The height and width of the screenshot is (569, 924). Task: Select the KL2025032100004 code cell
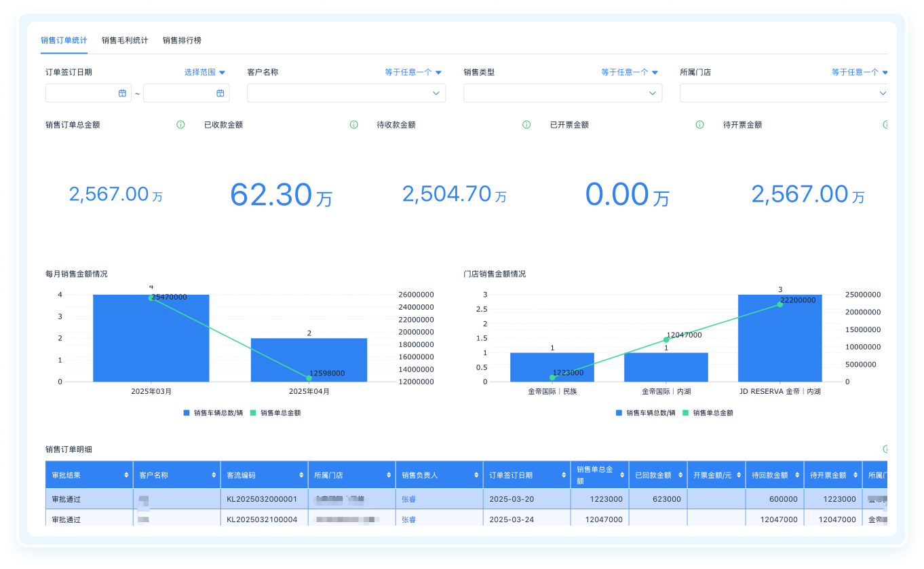click(264, 519)
